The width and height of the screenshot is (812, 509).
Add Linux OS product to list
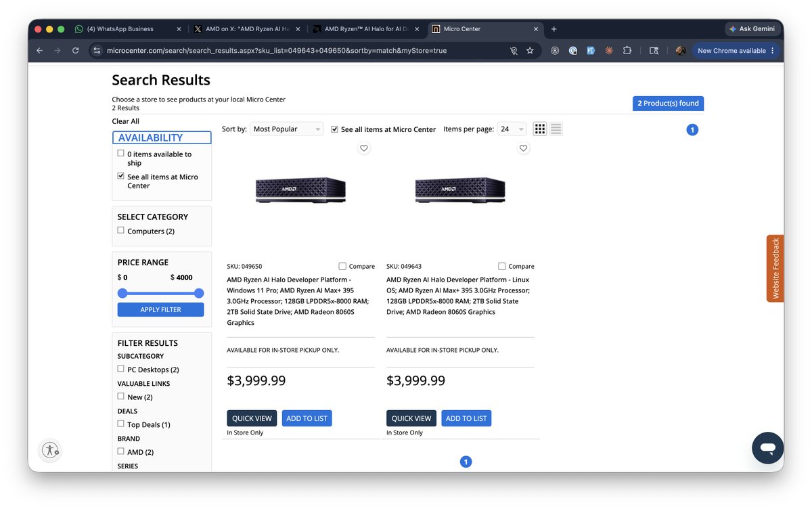click(466, 418)
